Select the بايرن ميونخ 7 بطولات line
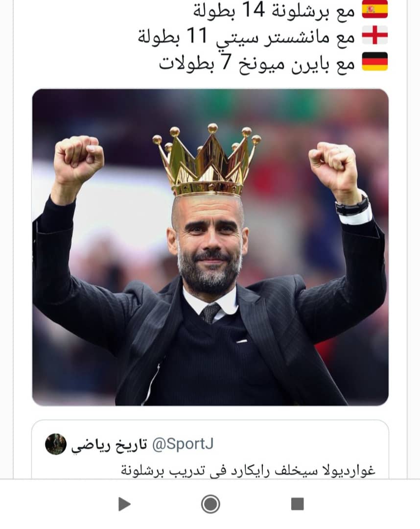 click(257, 62)
